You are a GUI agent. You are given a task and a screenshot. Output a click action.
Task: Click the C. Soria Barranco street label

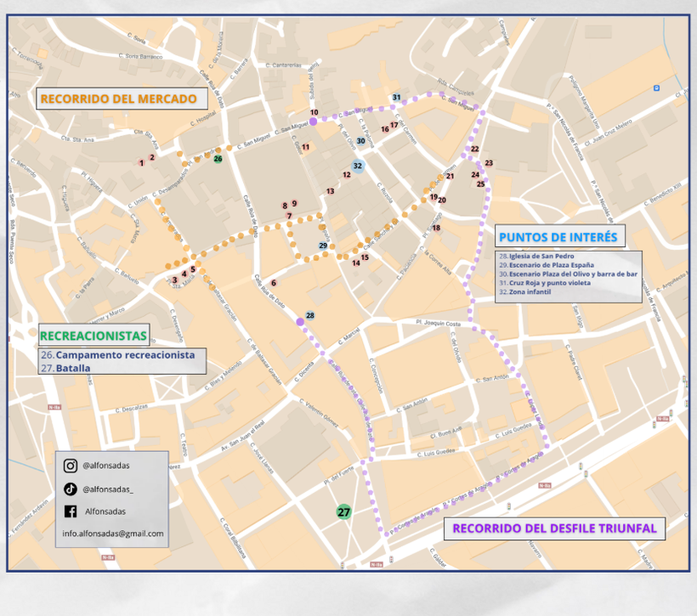coord(140,56)
